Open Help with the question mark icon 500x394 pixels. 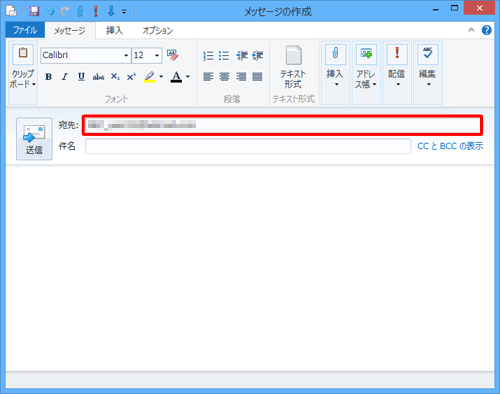[486, 30]
